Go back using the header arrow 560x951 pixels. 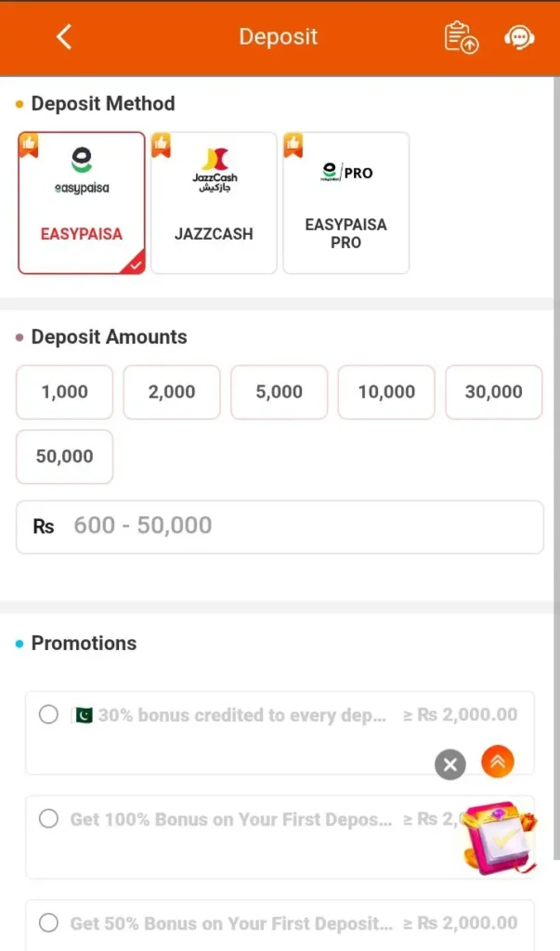click(63, 37)
